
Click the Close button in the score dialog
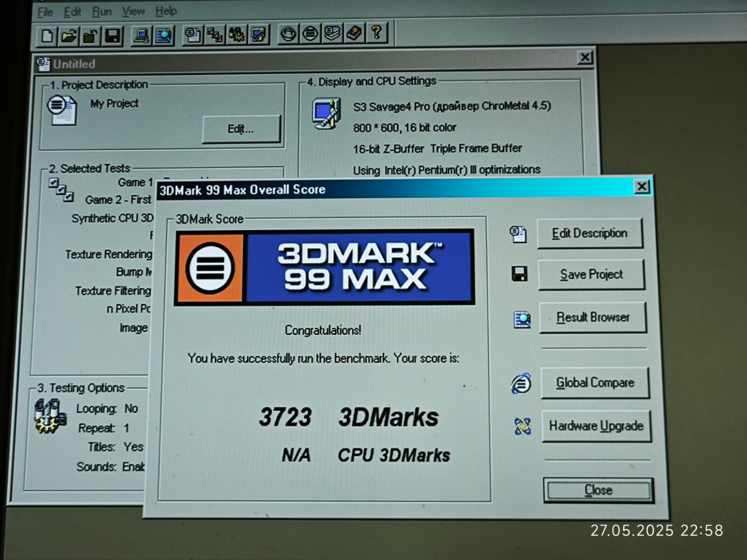click(x=599, y=490)
